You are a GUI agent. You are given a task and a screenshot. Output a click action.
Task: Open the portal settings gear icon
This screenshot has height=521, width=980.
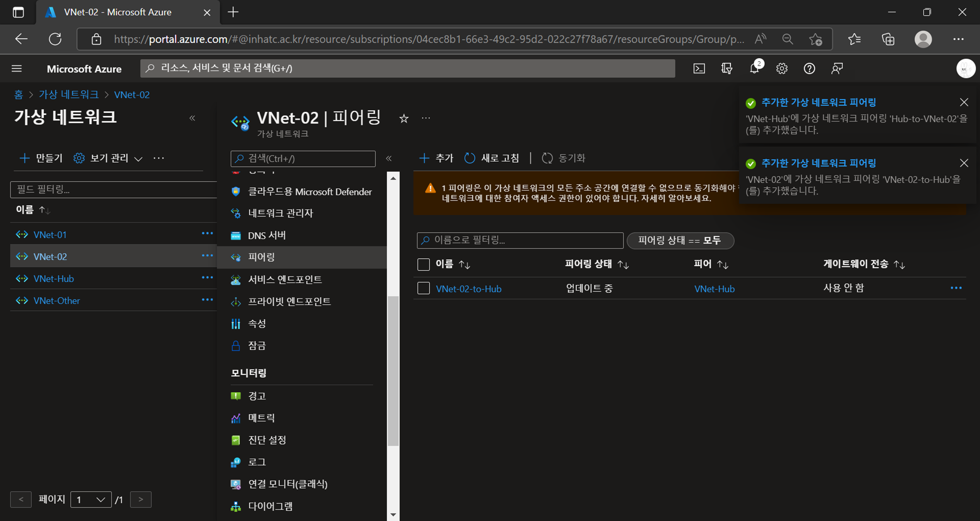click(x=782, y=69)
